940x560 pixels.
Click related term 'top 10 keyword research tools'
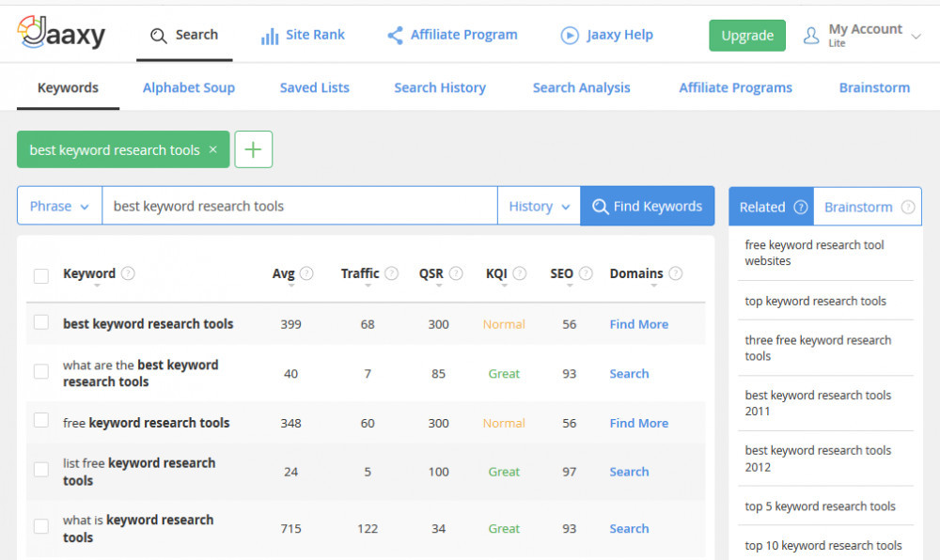click(x=823, y=546)
